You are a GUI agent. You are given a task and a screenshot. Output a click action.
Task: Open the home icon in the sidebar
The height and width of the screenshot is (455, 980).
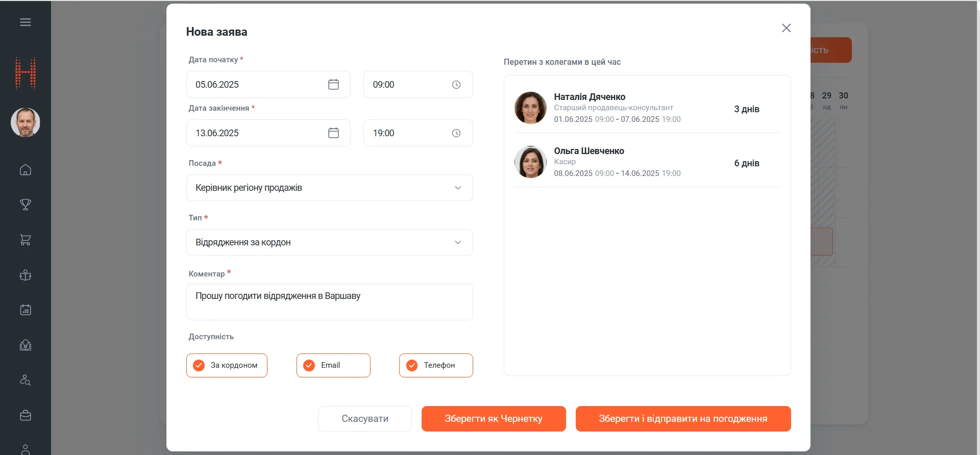tap(26, 170)
